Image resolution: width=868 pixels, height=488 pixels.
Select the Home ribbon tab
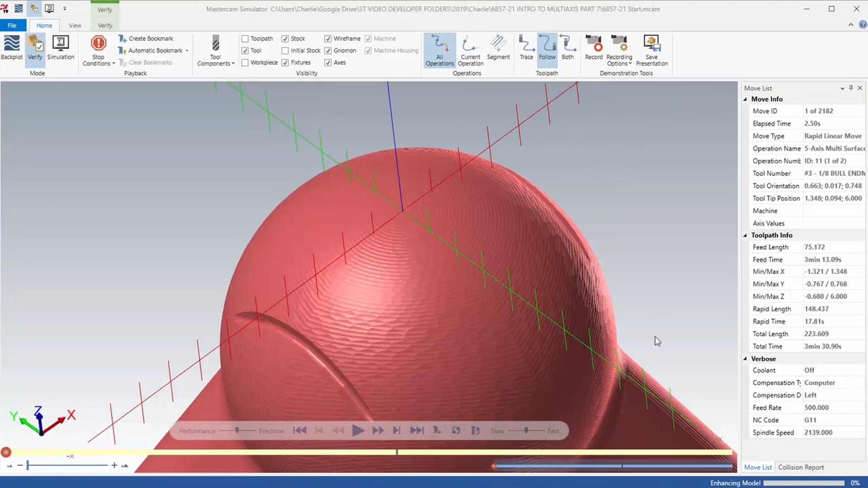pos(43,25)
